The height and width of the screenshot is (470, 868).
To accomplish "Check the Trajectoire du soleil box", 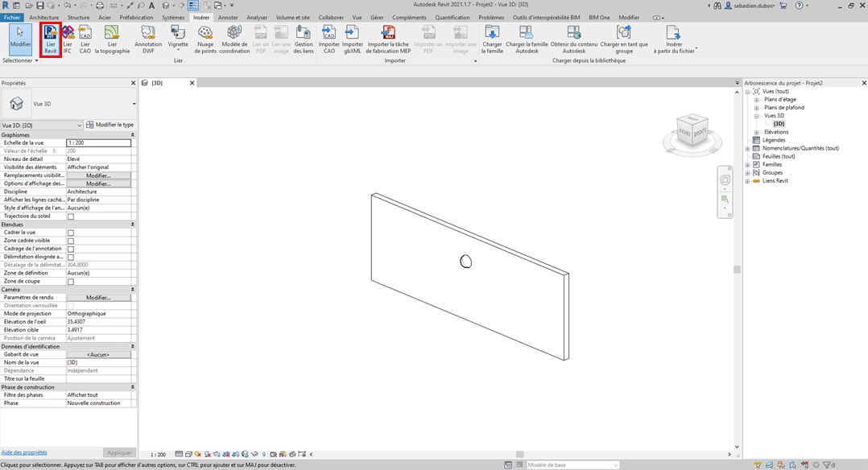I will click(x=71, y=216).
